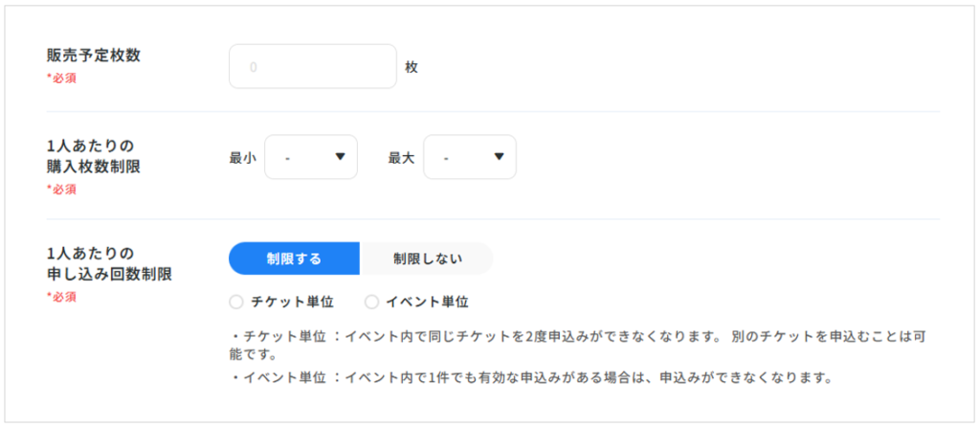Select the チケット単位 radio button

236,302
